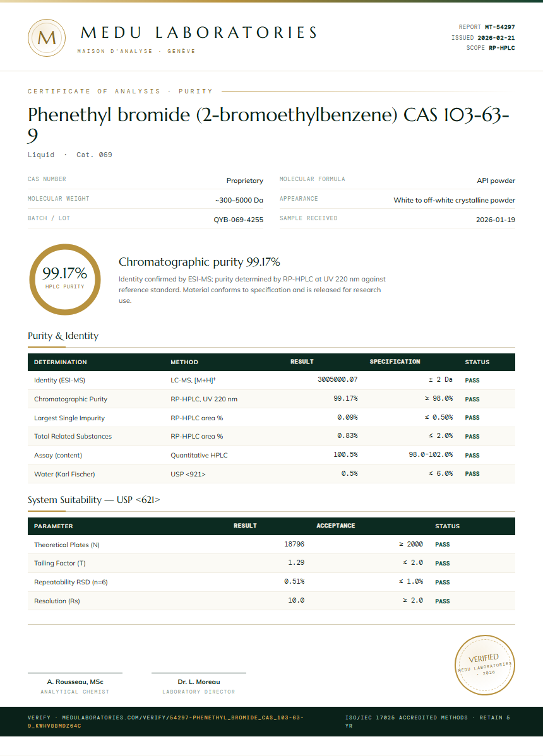Click the Total Related Substances row label
543x756 pixels.
pos(73,436)
